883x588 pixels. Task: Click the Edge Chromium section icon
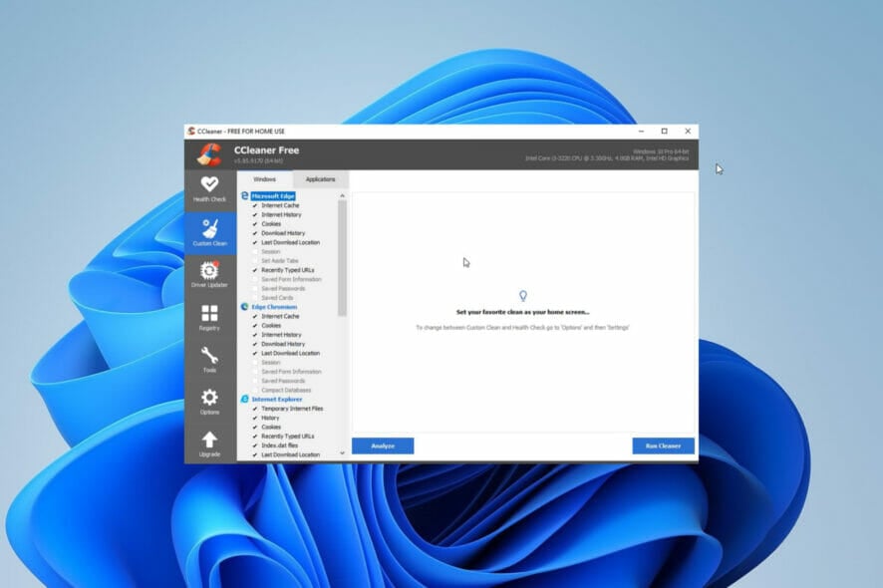[244, 307]
